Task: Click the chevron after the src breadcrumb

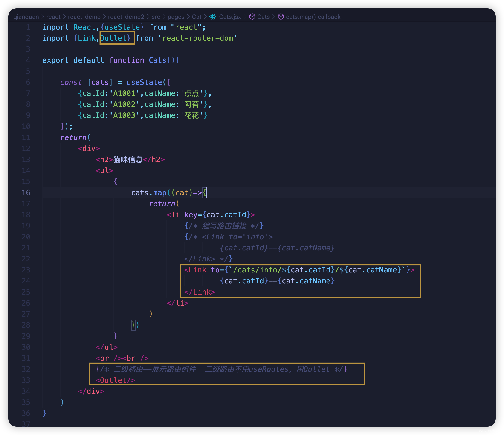Action: [x=164, y=17]
